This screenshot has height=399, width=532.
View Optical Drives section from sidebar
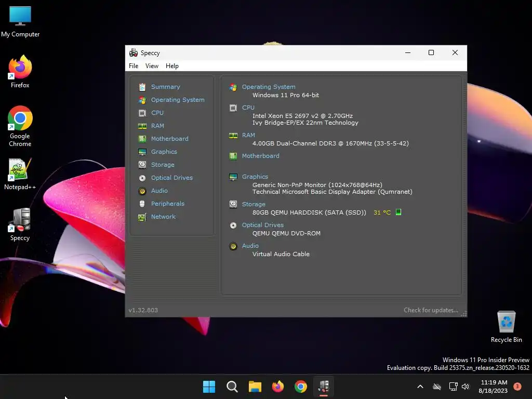tap(171, 178)
